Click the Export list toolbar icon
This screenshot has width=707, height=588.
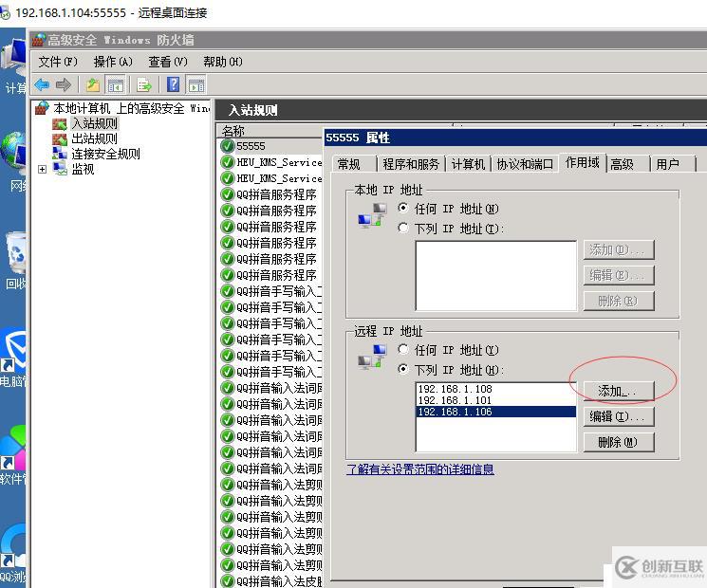pos(144,84)
